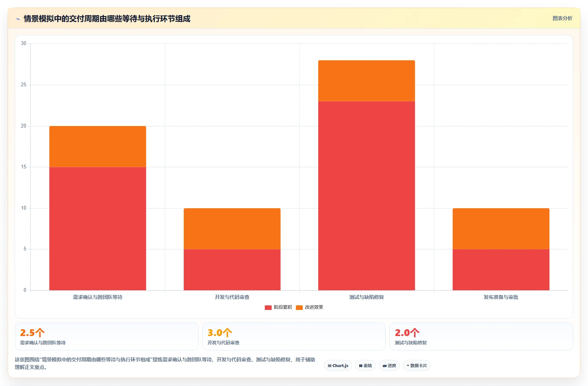Click the 表格 tag

pyautogui.click(x=365, y=366)
